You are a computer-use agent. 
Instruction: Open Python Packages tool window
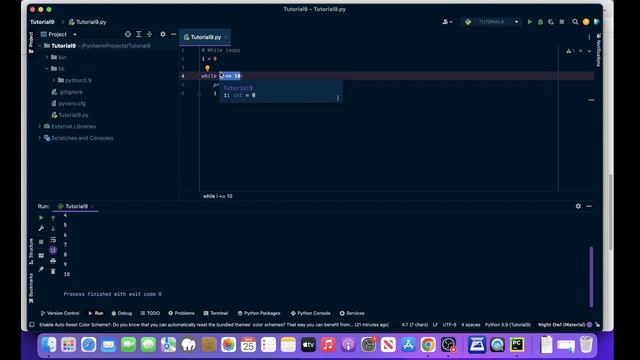click(x=259, y=313)
